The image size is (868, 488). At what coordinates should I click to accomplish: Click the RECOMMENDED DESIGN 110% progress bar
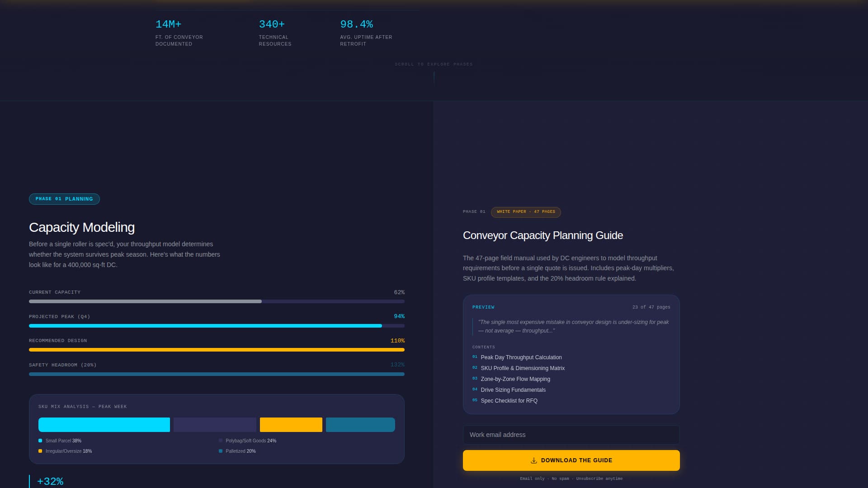(x=217, y=349)
